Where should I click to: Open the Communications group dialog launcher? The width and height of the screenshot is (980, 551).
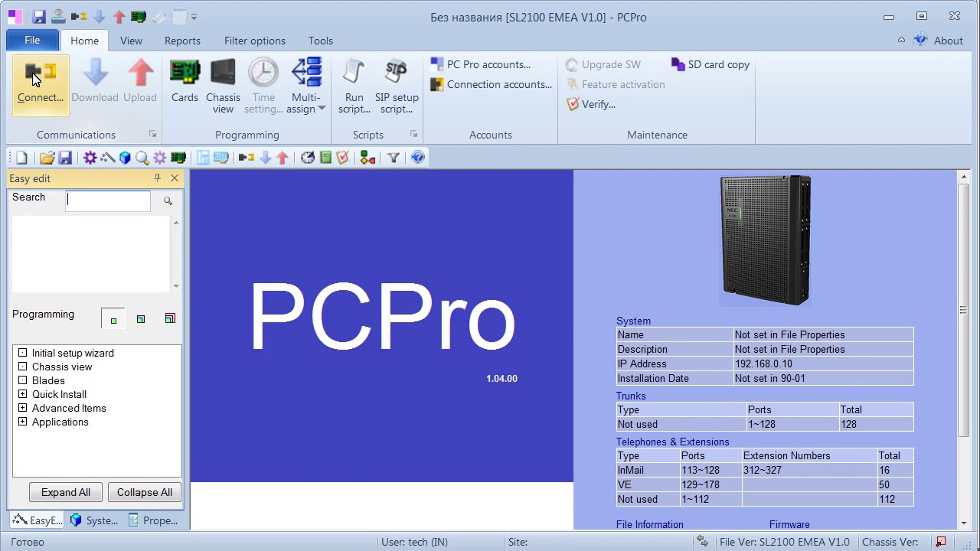pos(152,134)
